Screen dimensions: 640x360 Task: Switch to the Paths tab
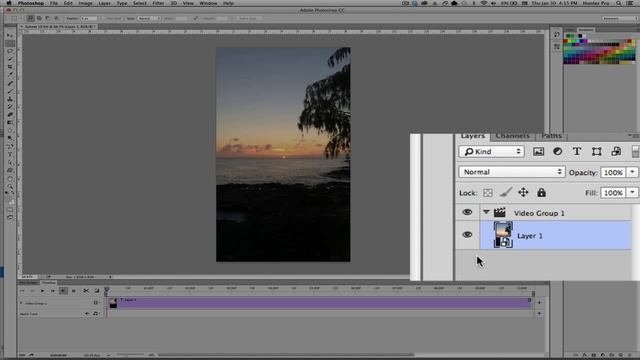coord(551,136)
